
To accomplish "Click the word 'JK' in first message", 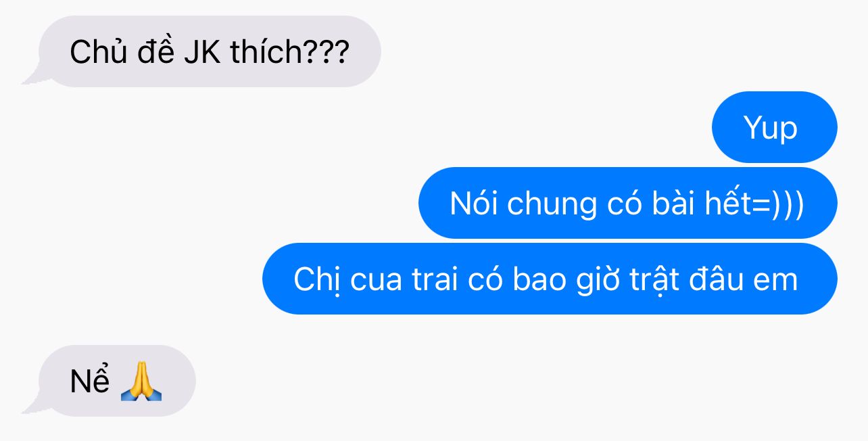I will 202,52.
